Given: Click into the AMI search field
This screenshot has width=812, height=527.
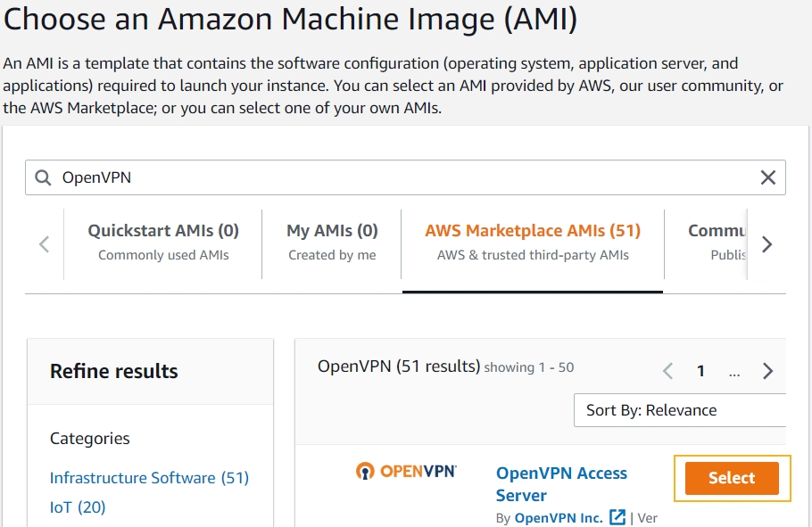Looking at the screenshot, I should [405, 177].
